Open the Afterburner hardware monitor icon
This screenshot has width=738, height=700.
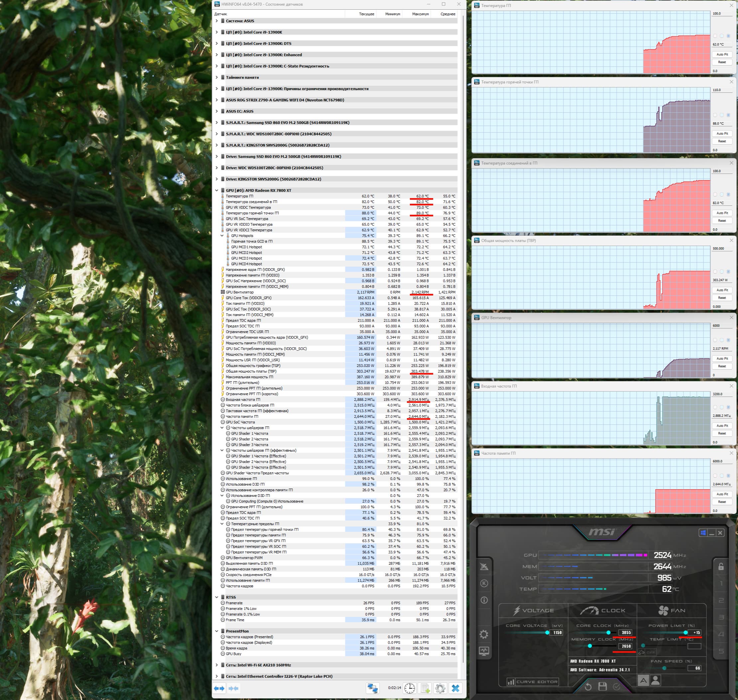tap(484, 651)
